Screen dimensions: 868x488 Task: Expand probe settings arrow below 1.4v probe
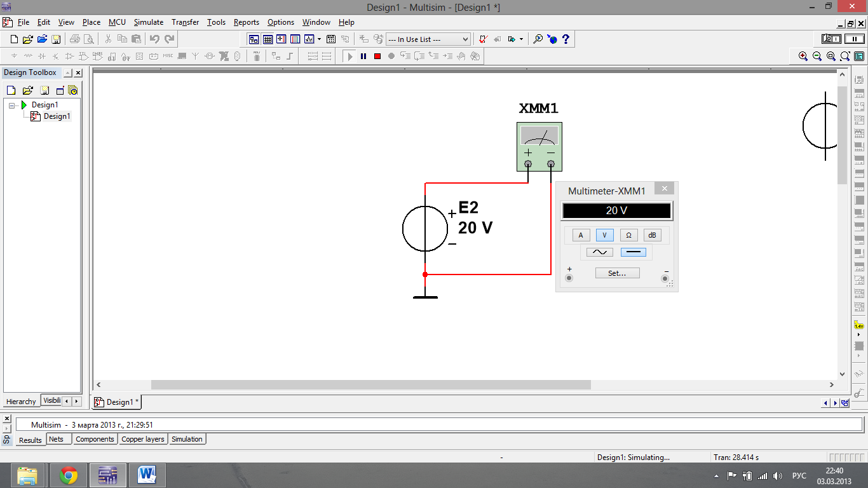pyautogui.click(x=860, y=335)
